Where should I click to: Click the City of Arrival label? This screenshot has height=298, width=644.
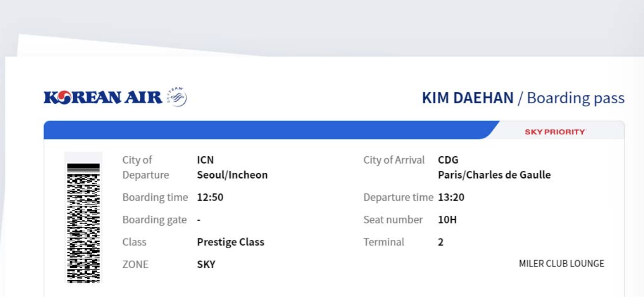(x=394, y=160)
